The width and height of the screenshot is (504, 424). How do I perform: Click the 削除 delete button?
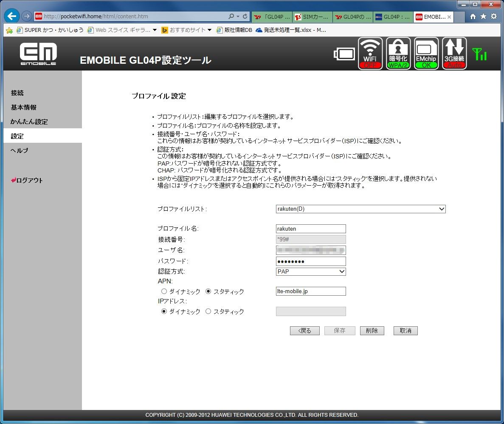pos(372,331)
